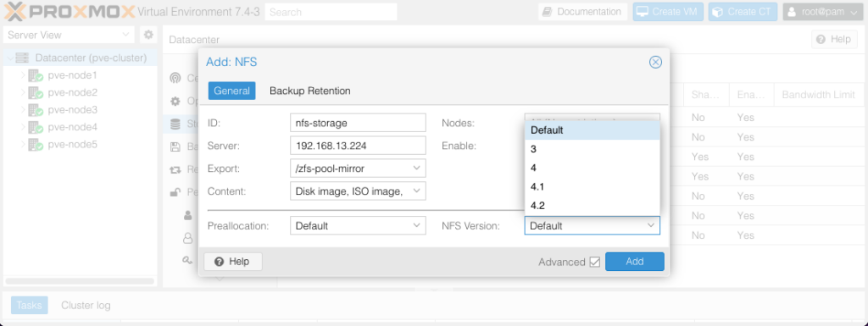
Task: Click the Bandwidth Limit column header
Action: (x=818, y=95)
